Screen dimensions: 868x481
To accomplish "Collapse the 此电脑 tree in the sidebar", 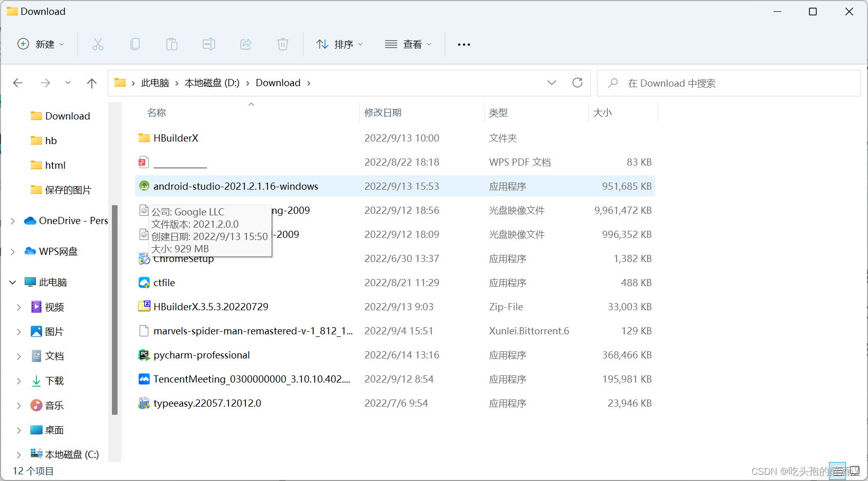I will (12, 282).
